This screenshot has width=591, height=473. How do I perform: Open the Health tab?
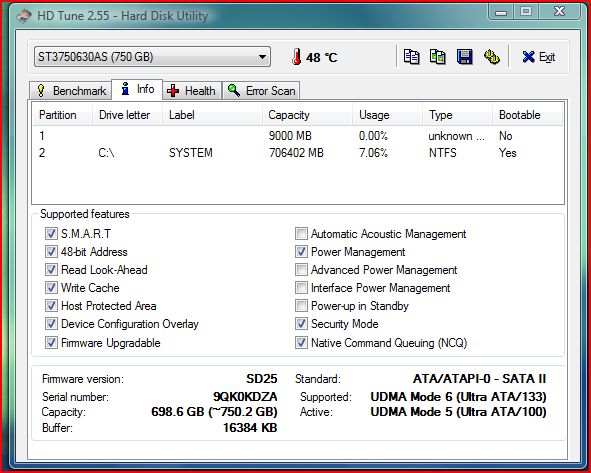pyautogui.click(x=192, y=90)
